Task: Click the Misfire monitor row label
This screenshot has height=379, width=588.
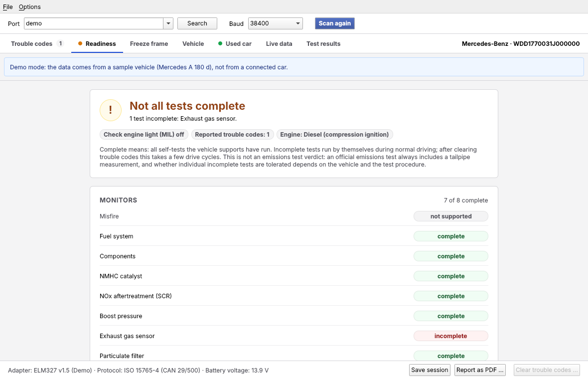Action: click(x=109, y=216)
